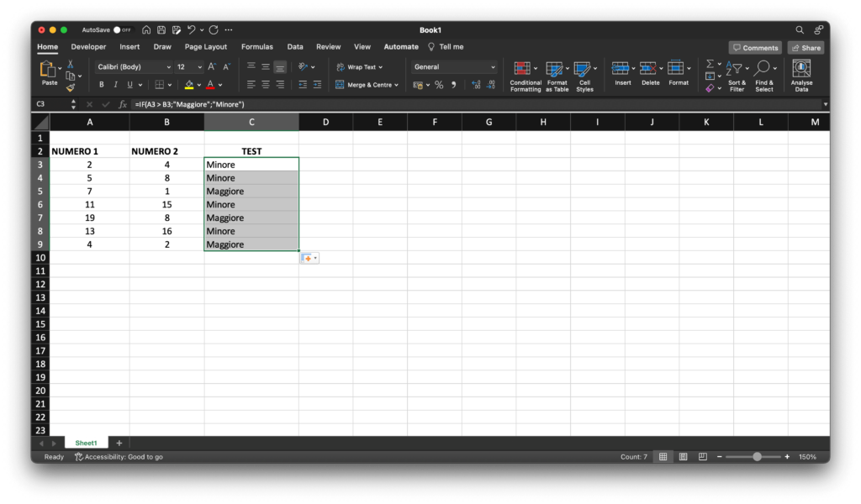Open the Developer ribbon tab
The height and width of the screenshot is (504, 861).
point(88,47)
